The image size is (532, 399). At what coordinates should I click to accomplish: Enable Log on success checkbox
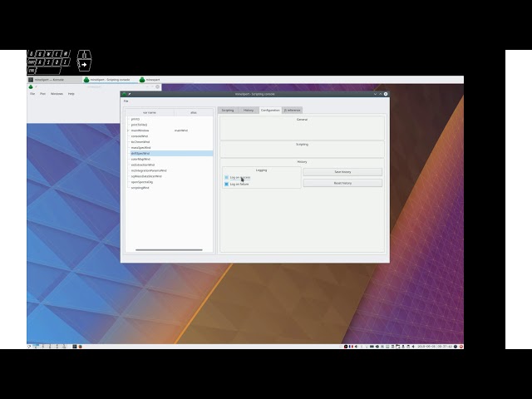(227, 177)
